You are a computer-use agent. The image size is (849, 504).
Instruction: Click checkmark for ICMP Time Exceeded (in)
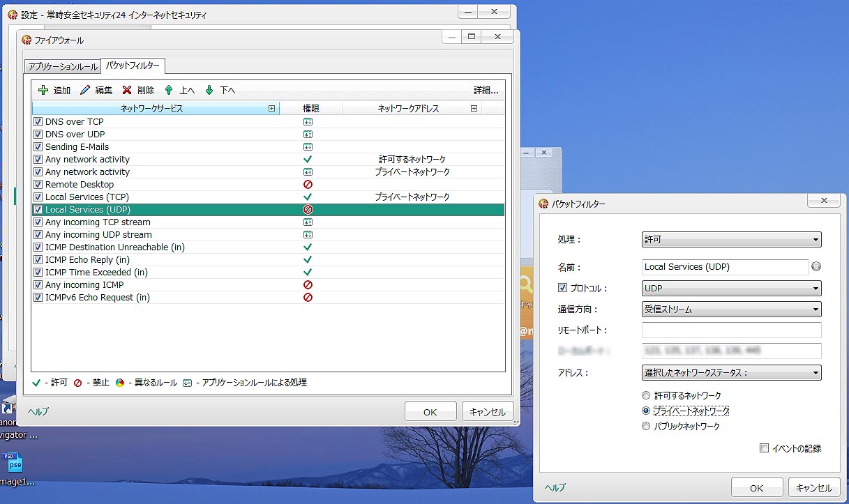pyautogui.click(x=308, y=273)
